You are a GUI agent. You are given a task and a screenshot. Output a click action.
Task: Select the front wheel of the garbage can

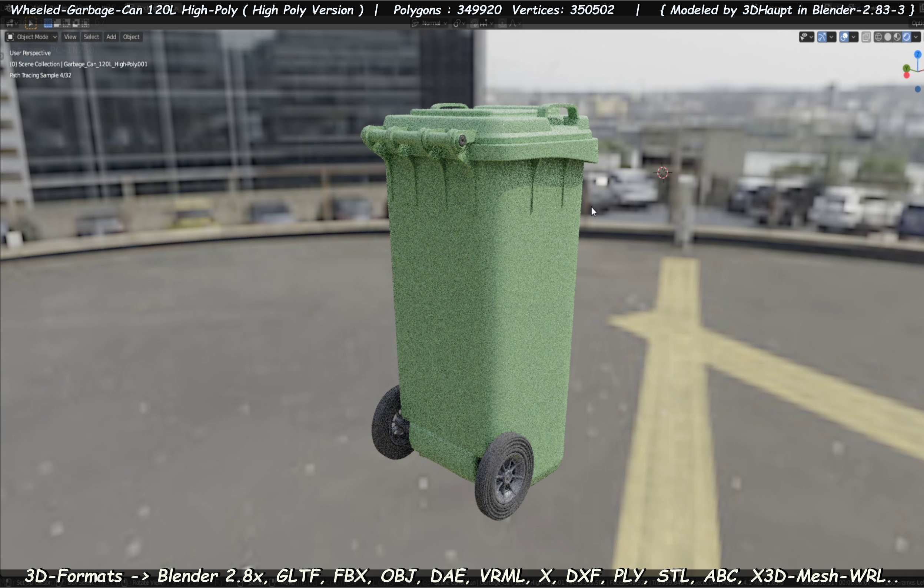tap(504, 476)
